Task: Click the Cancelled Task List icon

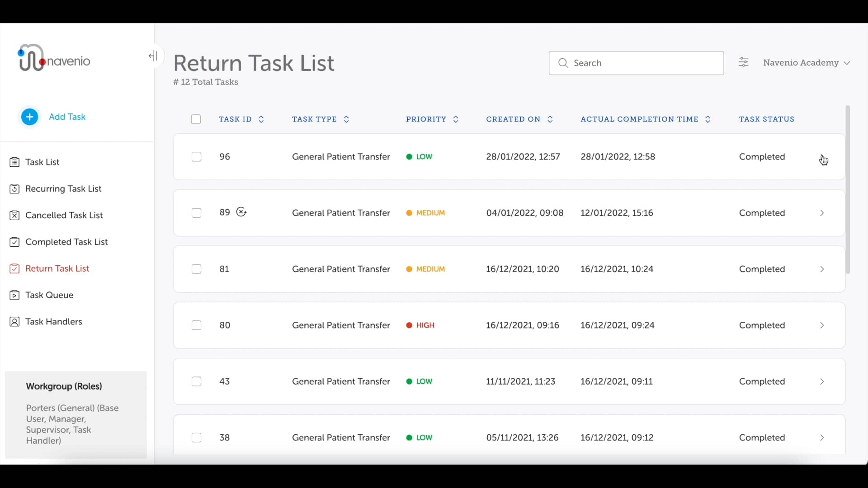Action: [x=14, y=216]
